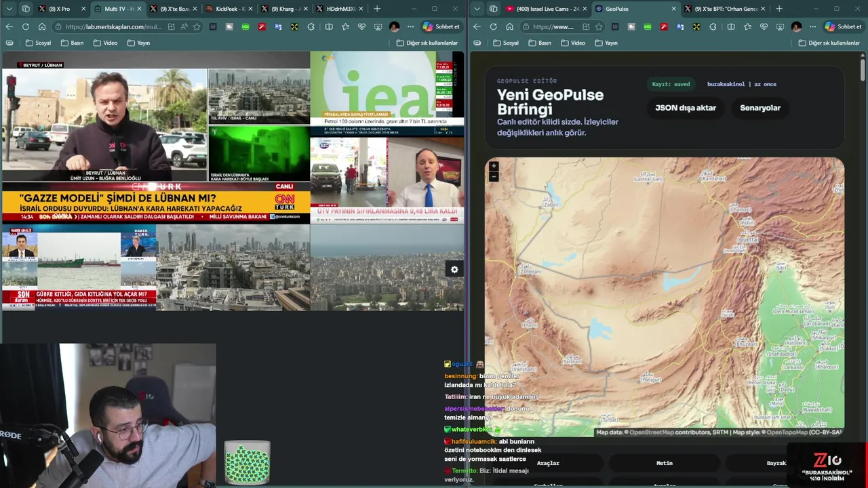
Task: Go back in the GeoPulse browser window
Action: pyautogui.click(x=477, y=26)
